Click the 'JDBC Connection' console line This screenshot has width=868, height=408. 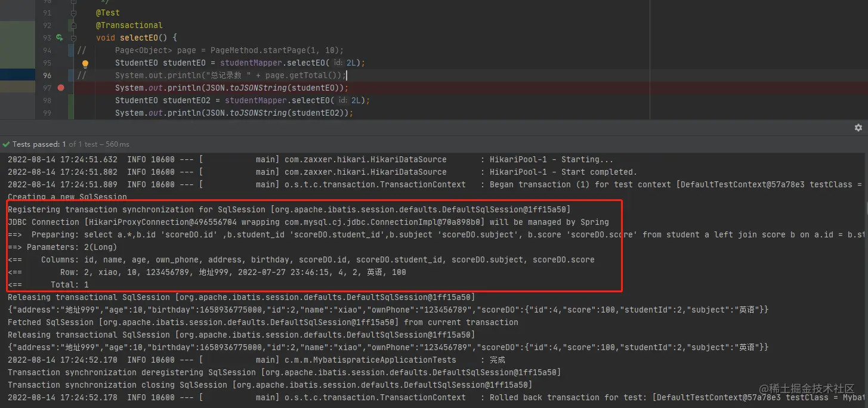tap(308, 222)
